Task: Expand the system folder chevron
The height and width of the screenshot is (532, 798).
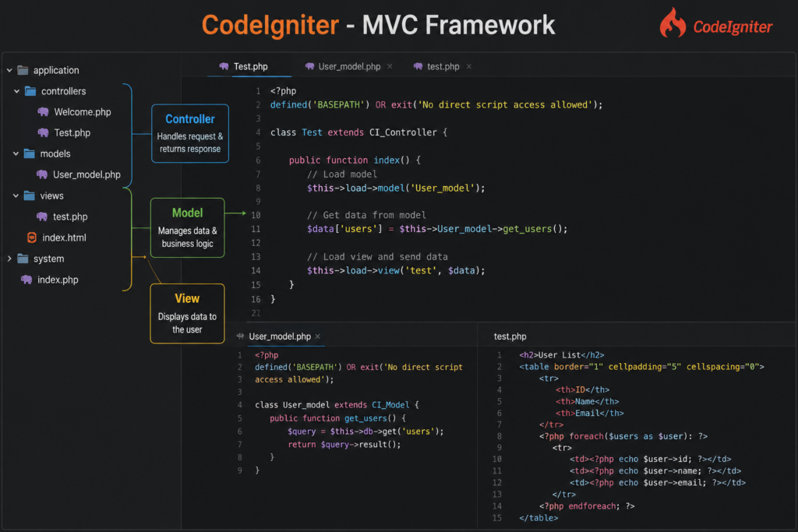Action: (x=9, y=259)
